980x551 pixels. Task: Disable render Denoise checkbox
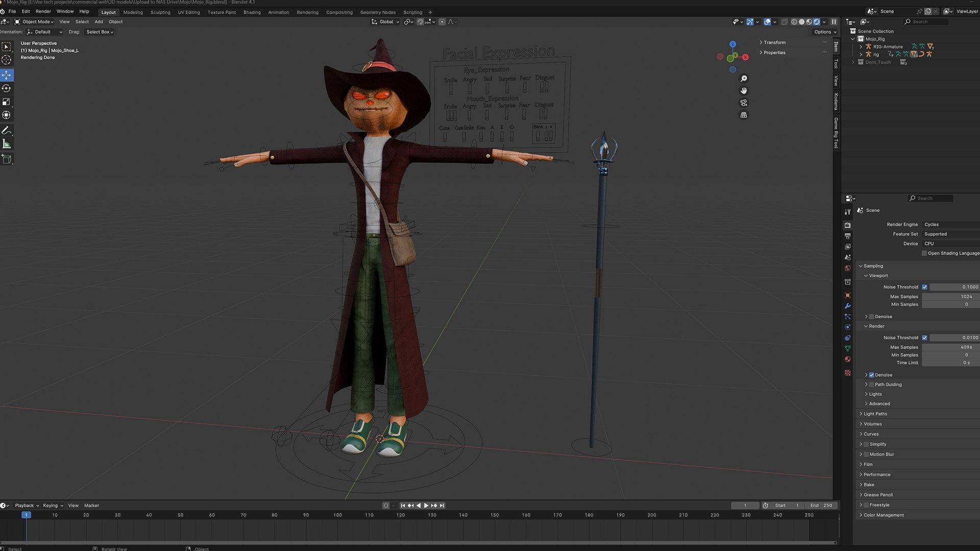point(871,375)
